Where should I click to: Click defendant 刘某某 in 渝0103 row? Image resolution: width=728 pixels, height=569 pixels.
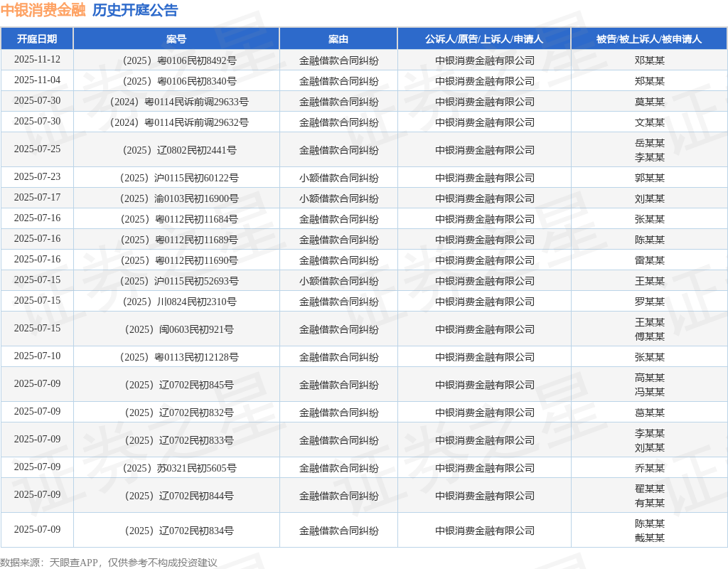click(650, 199)
